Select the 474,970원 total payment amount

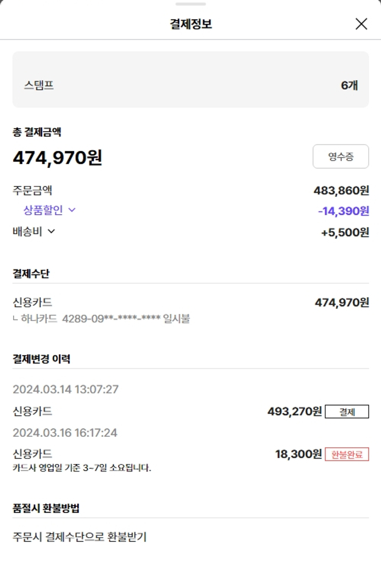(57, 158)
